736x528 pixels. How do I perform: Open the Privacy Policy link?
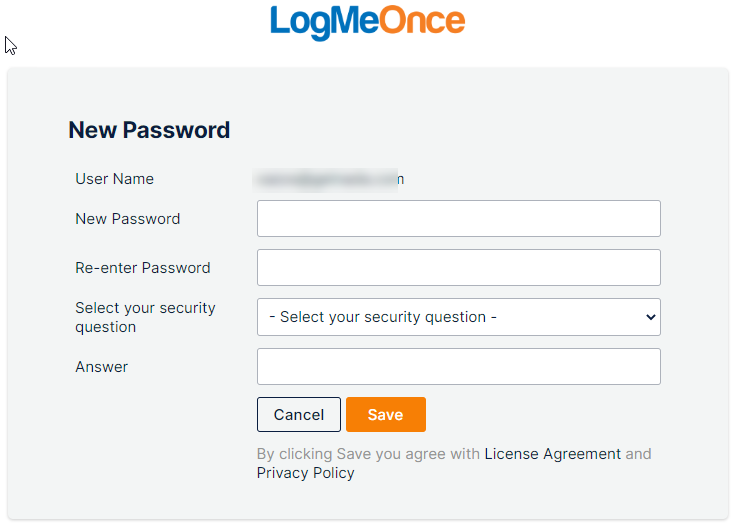pos(306,473)
